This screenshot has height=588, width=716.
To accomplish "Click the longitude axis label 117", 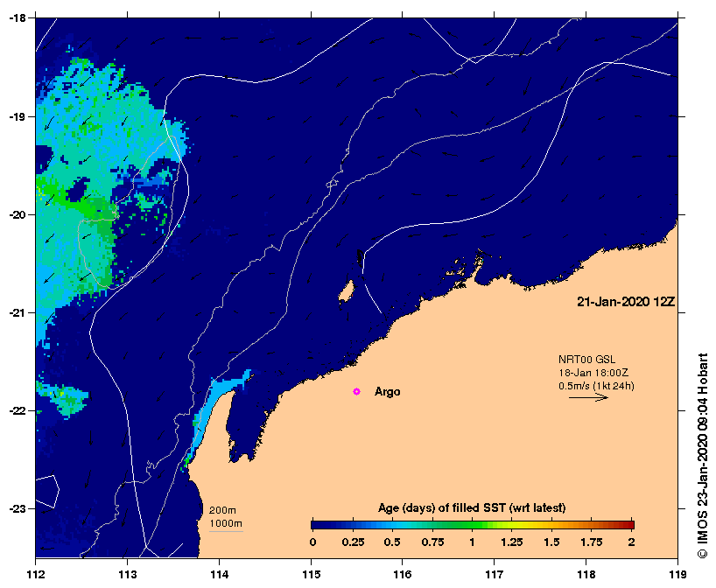I will point(494,574).
